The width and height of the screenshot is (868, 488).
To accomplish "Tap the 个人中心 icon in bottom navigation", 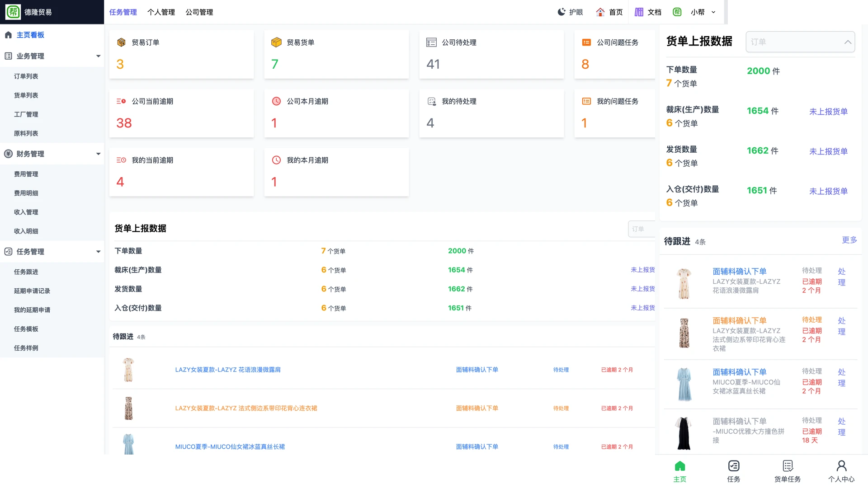I will pos(841,466).
